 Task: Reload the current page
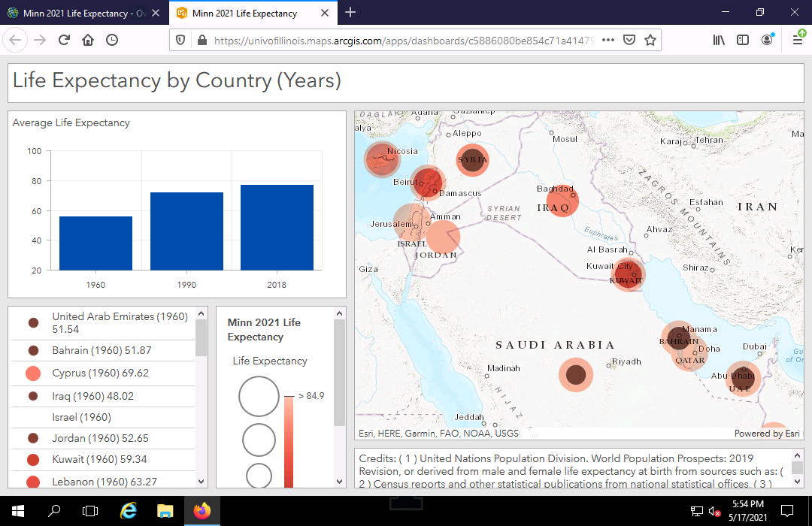coord(63,39)
